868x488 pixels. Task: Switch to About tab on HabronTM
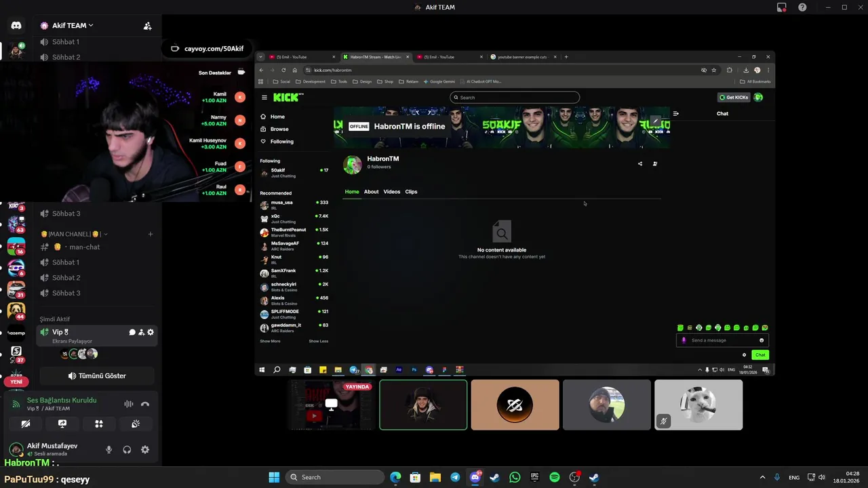click(x=371, y=192)
